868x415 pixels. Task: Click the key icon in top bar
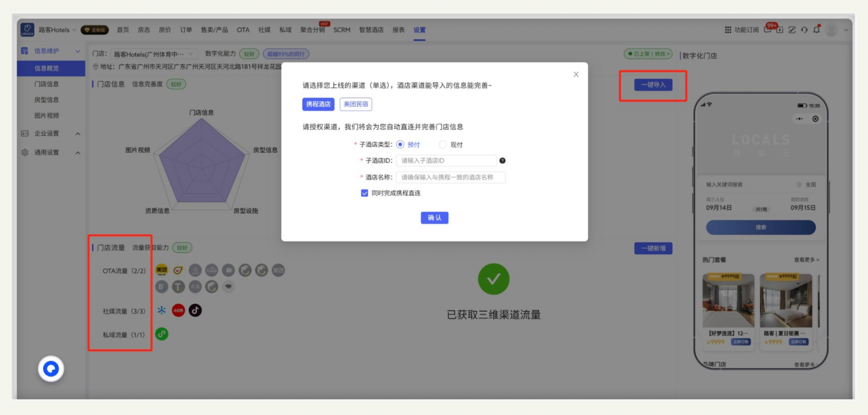792,30
